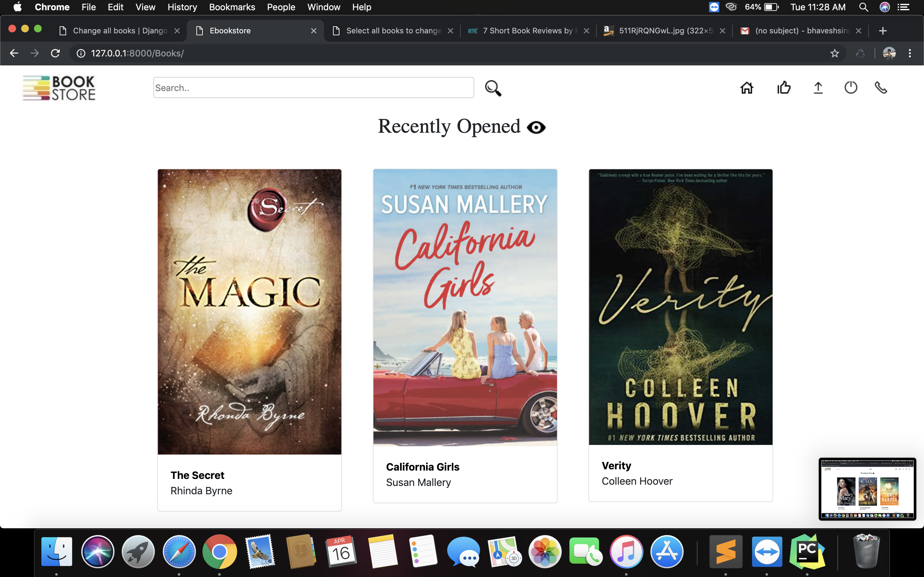Image resolution: width=924 pixels, height=577 pixels.
Task: Click the power logout icon
Action: (x=851, y=88)
